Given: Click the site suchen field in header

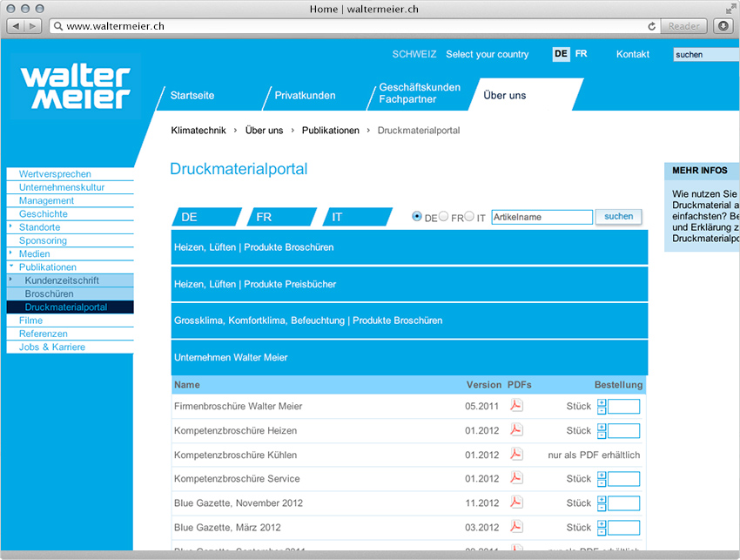Looking at the screenshot, I should click(x=706, y=54).
